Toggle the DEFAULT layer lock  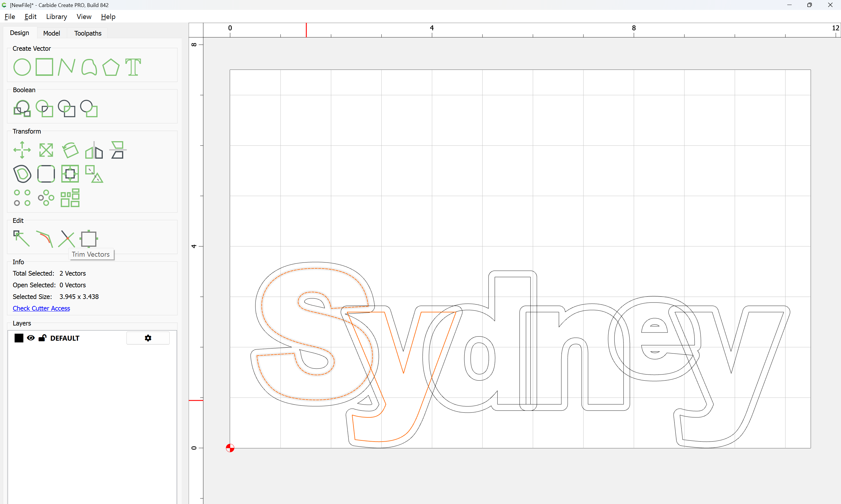(43, 338)
